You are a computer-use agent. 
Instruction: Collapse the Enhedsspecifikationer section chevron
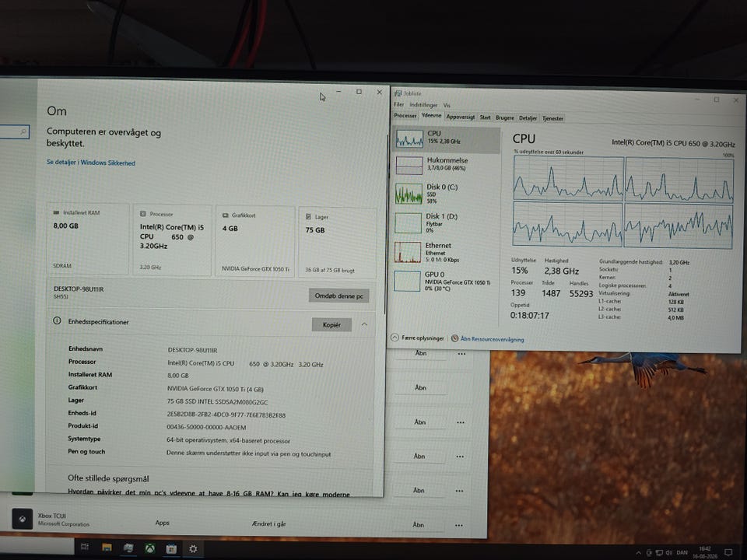(364, 324)
